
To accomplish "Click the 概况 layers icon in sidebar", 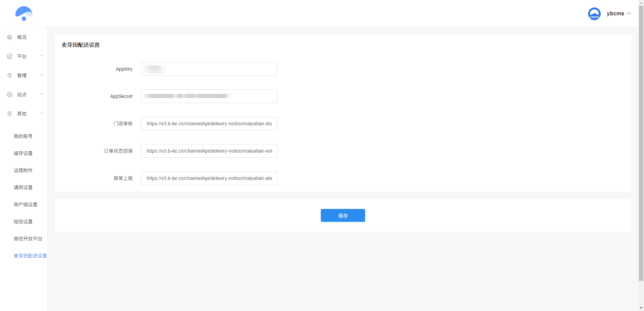I will [x=10, y=37].
